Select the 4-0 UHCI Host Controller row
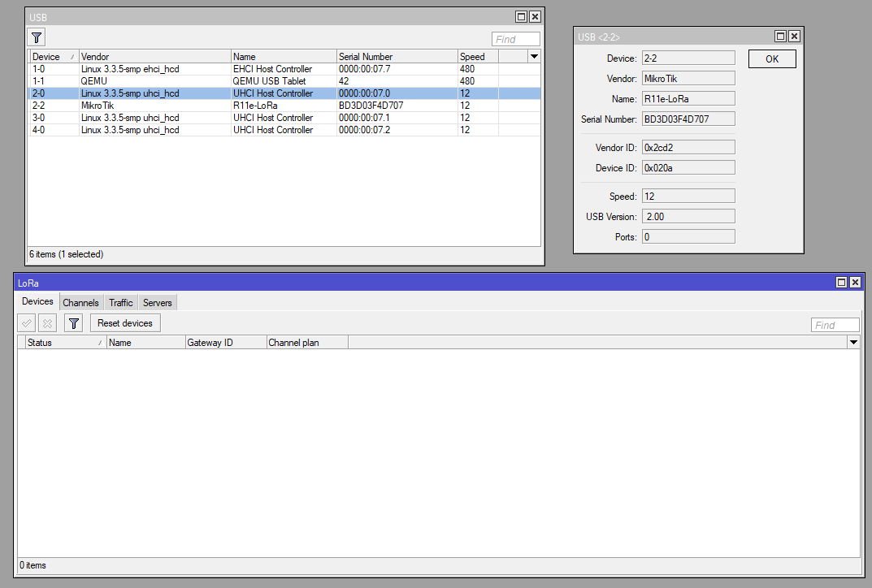The image size is (872, 588). point(284,130)
